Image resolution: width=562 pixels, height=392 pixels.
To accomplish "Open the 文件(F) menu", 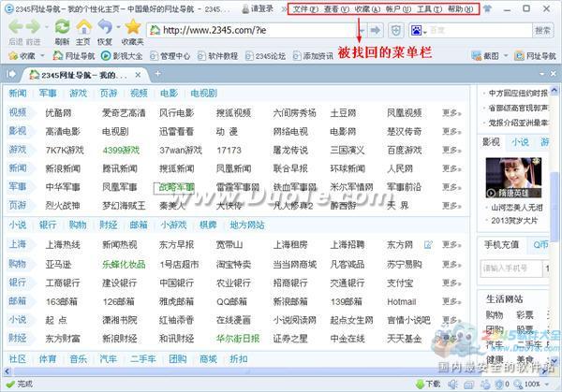I will click(305, 9).
